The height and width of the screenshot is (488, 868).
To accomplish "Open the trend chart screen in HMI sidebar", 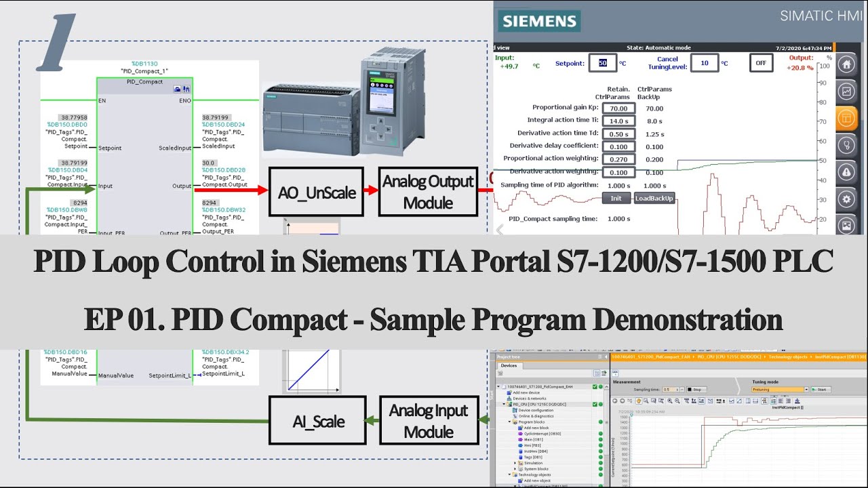I will 846,91.
